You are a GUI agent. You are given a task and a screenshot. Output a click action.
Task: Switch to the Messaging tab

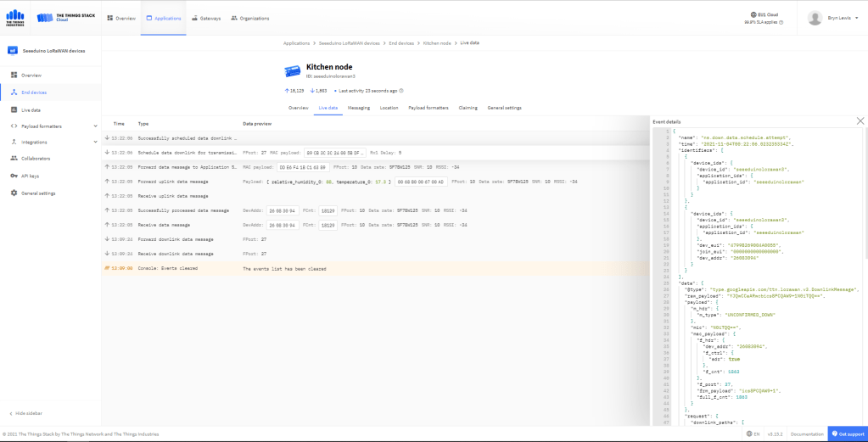point(358,108)
